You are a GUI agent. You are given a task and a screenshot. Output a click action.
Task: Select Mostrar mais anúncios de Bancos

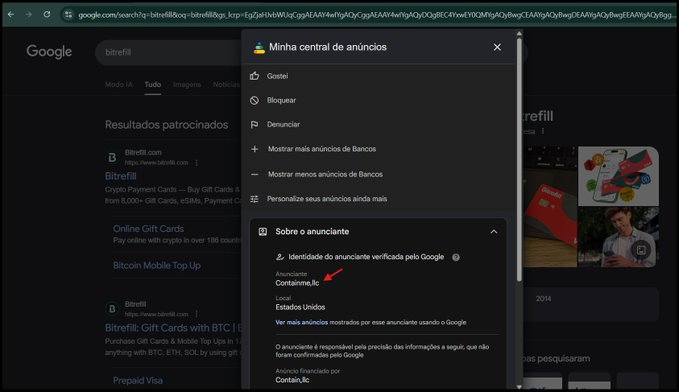coord(322,149)
